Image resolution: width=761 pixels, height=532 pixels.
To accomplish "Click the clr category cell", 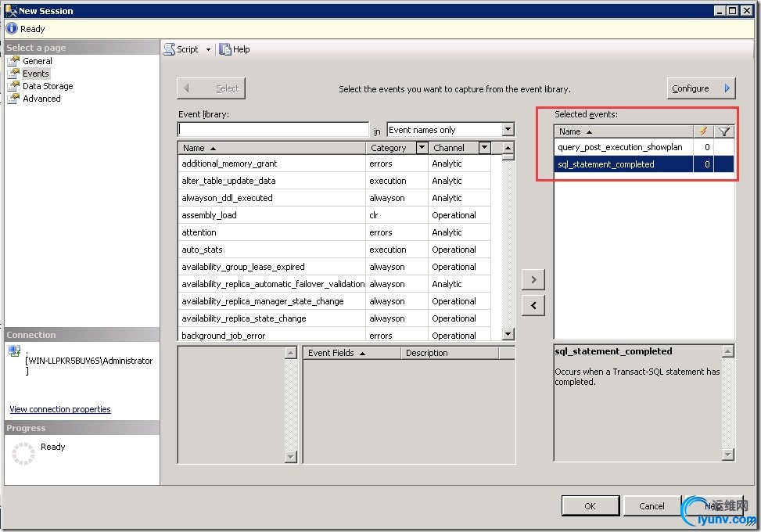I will pos(397,215).
